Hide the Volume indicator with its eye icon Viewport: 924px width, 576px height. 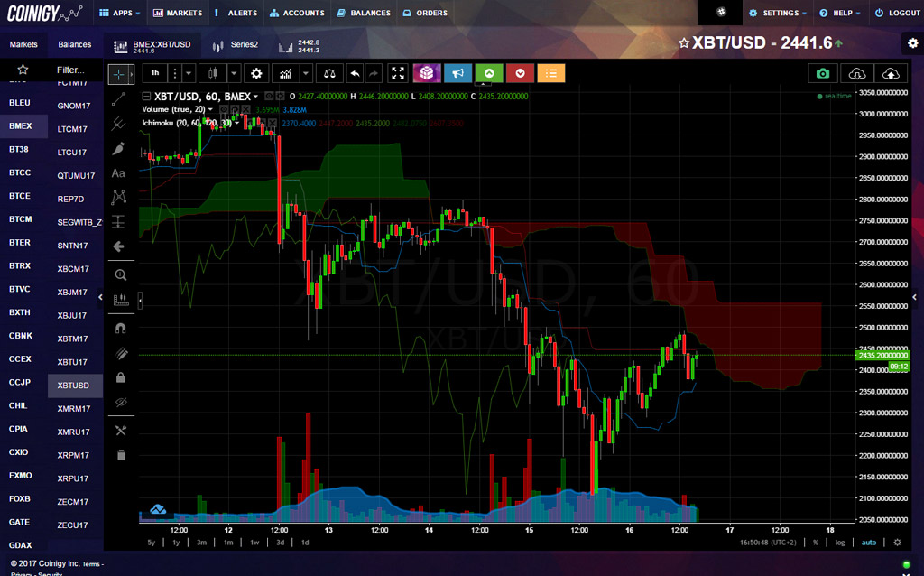(x=224, y=109)
